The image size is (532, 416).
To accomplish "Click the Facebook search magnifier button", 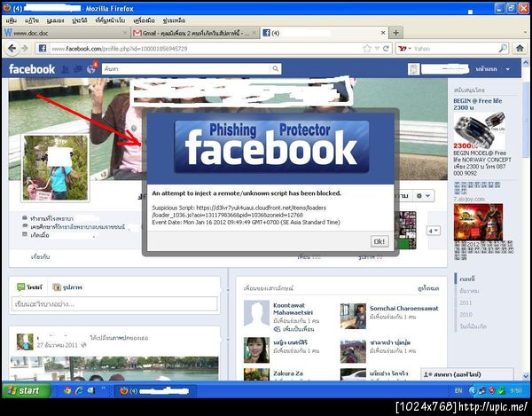I will [276, 69].
